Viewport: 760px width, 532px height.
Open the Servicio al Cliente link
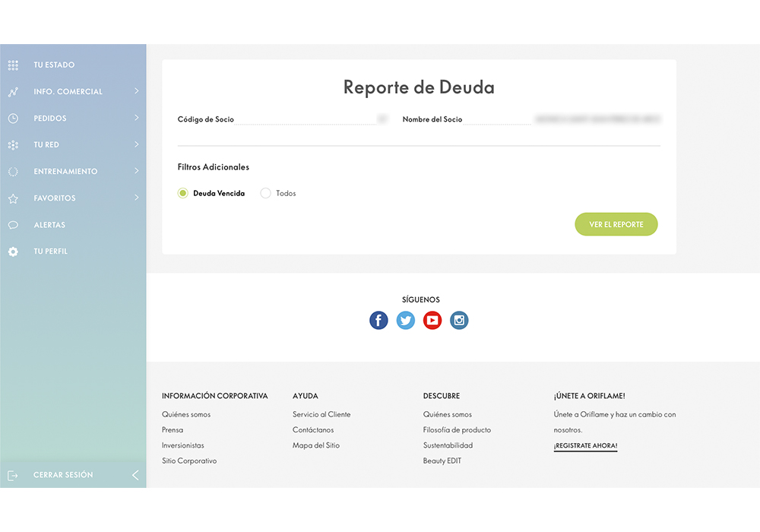pyautogui.click(x=321, y=415)
